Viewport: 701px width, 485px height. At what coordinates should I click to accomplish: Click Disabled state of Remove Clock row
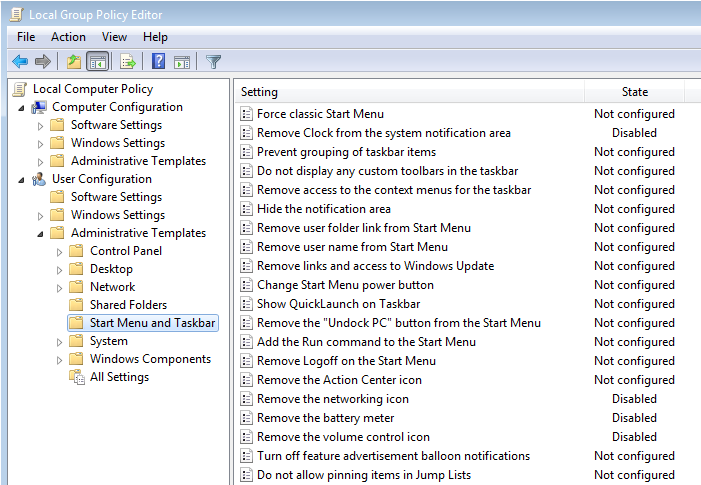click(634, 133)
